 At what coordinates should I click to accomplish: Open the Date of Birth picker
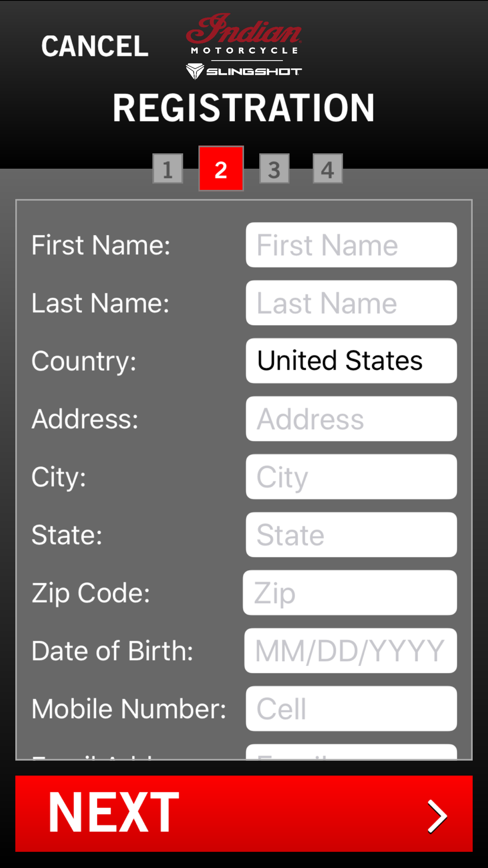(350, 651)
